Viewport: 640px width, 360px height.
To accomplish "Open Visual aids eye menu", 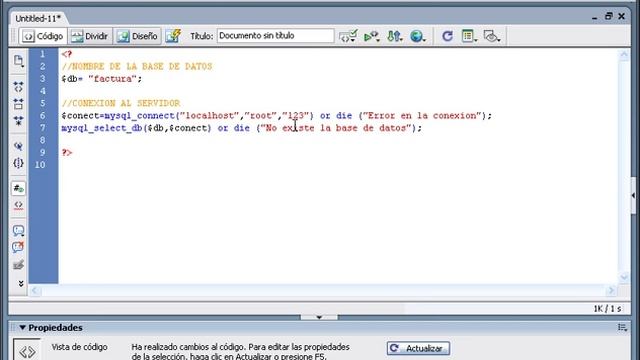I will coord(492,36).
